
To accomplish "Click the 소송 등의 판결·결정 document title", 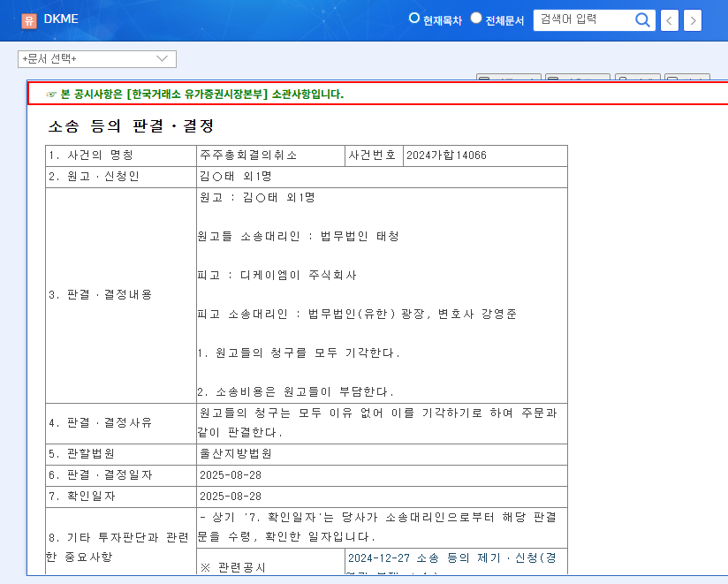I will [x=123, y=126].
